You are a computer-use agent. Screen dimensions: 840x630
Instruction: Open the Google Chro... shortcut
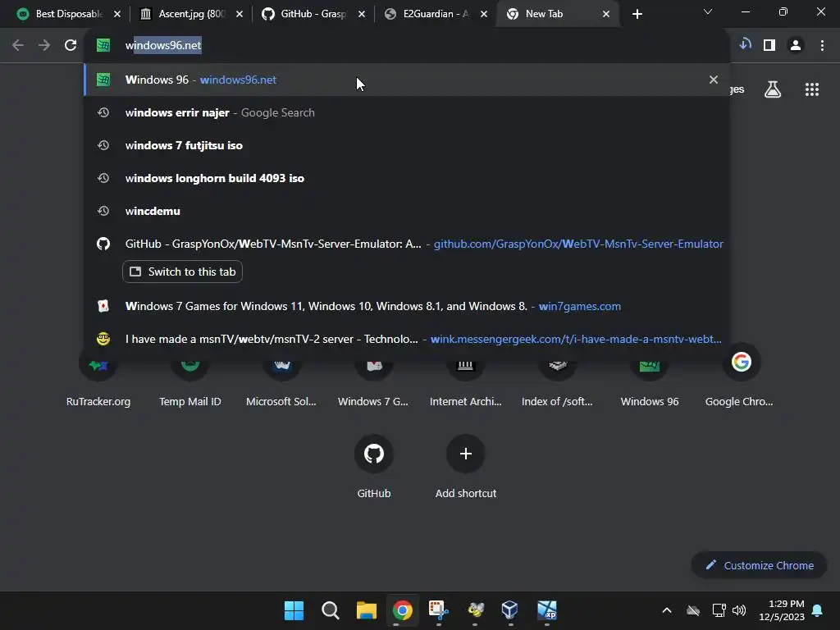point(741,375)
